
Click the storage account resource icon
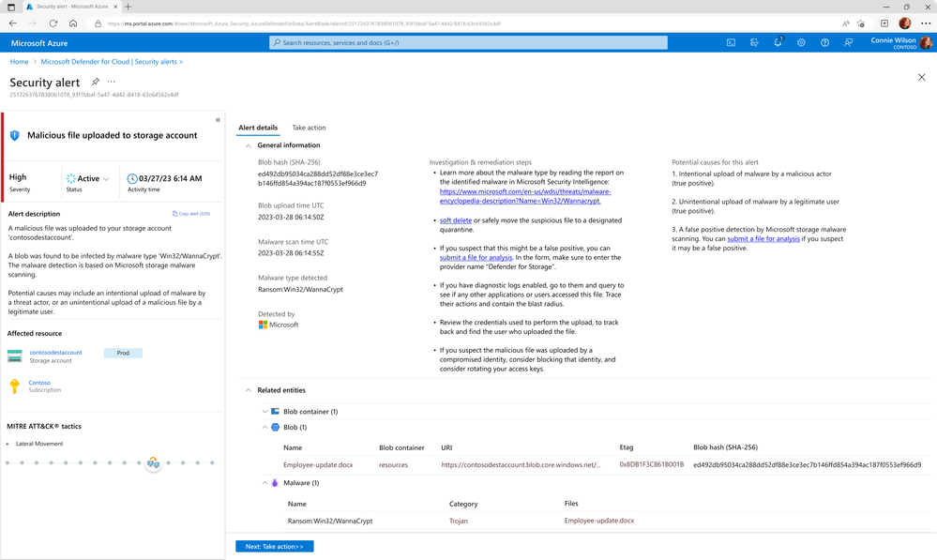coord(15,356)
